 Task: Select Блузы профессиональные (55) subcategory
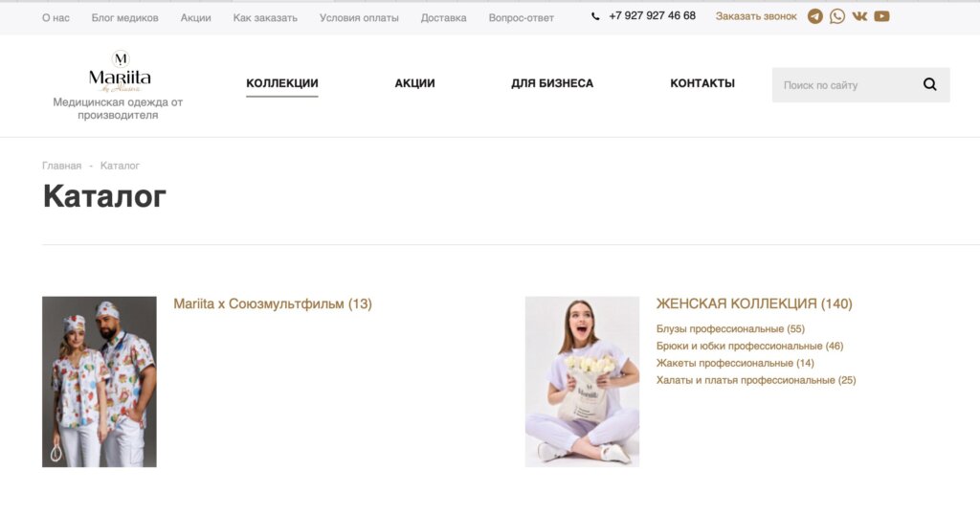[730, 329]
